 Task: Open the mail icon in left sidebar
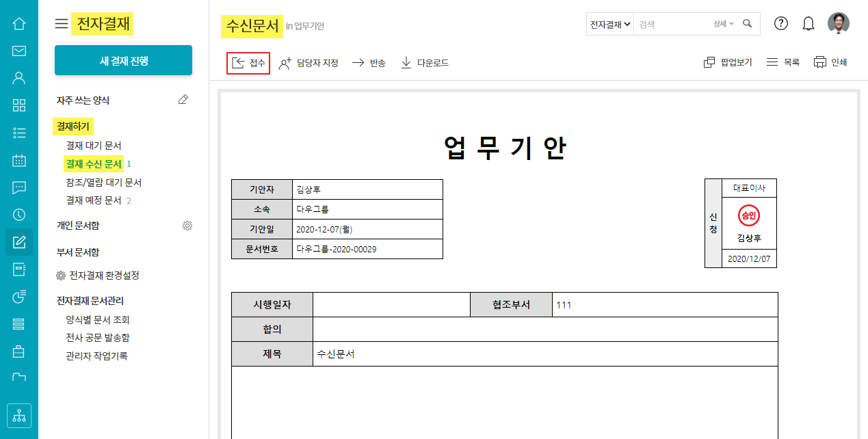click(19, 51)
